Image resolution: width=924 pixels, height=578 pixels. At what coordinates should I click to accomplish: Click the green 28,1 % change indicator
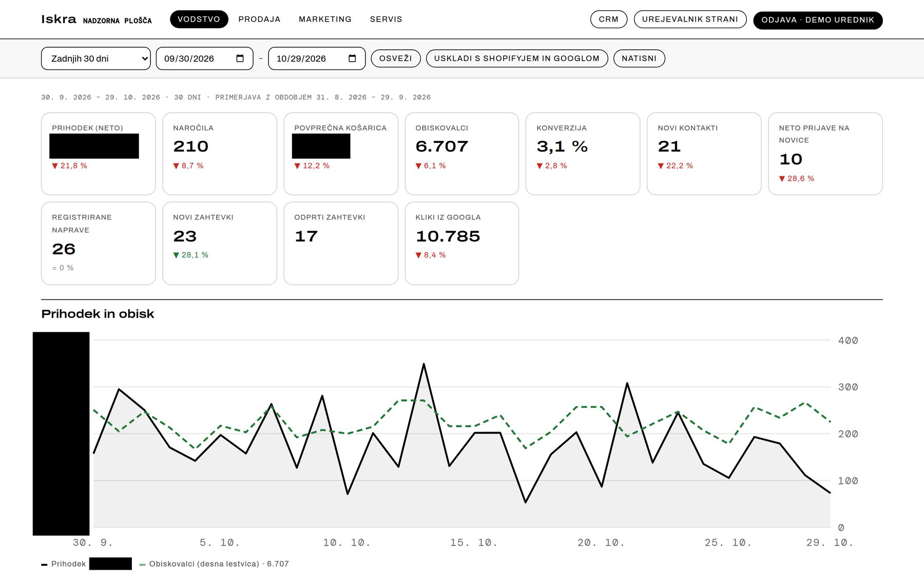click(191, 255)
